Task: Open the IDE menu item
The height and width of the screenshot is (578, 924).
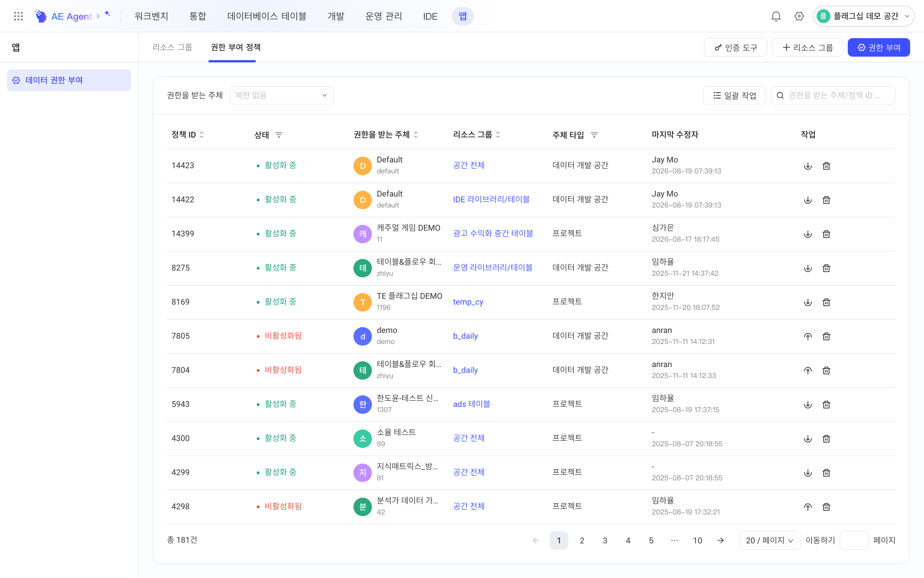Action: click(430, 16)
